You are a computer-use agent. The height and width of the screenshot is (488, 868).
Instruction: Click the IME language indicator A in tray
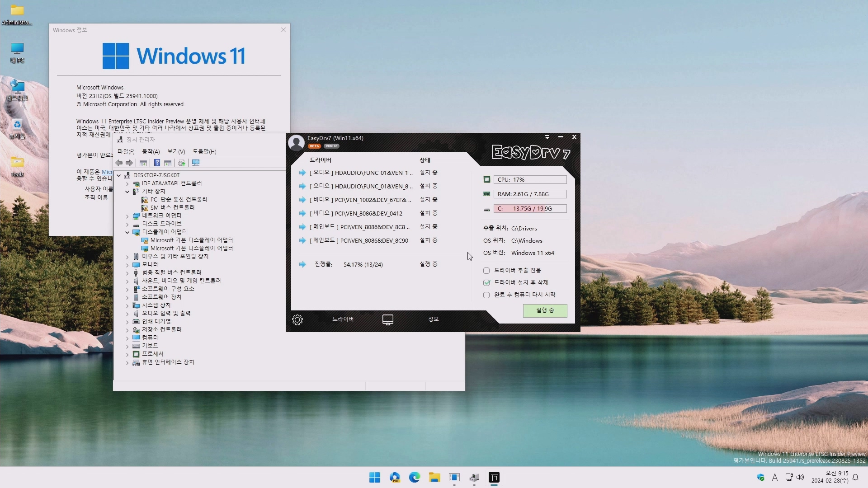[x=775, y=478]
